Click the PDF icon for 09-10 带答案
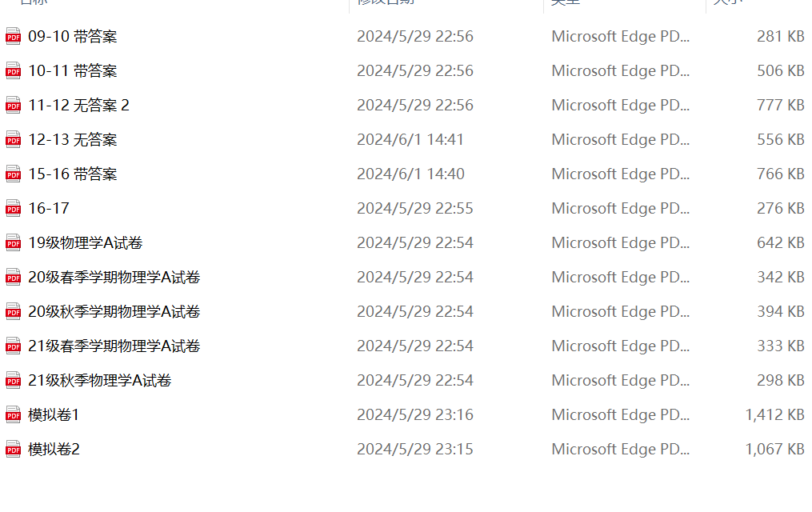The image size is (812, 512). (x=13, y=36)
